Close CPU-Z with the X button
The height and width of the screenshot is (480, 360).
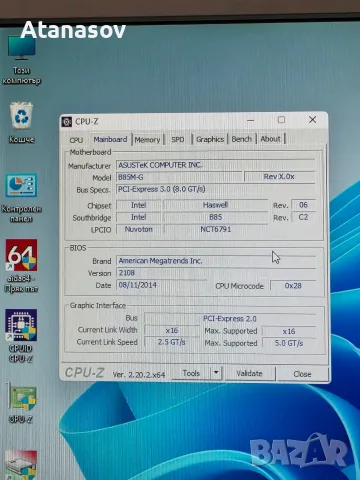point(312,120)
